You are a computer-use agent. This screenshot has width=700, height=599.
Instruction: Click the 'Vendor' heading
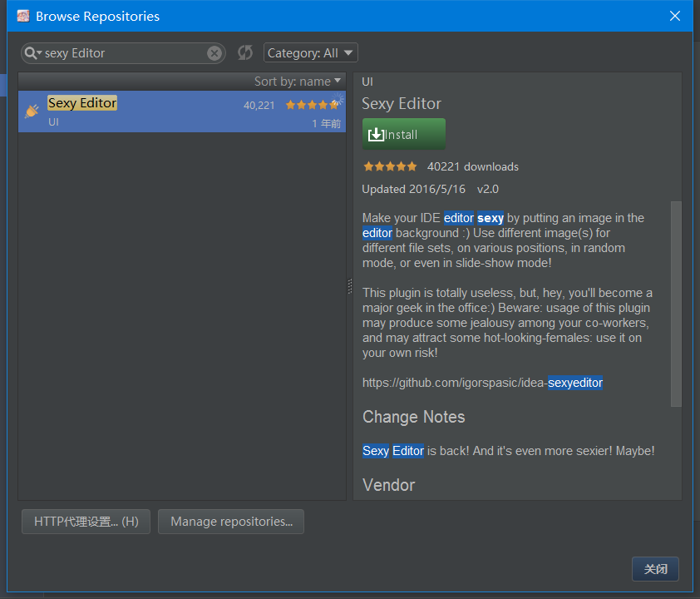[388, 485]
